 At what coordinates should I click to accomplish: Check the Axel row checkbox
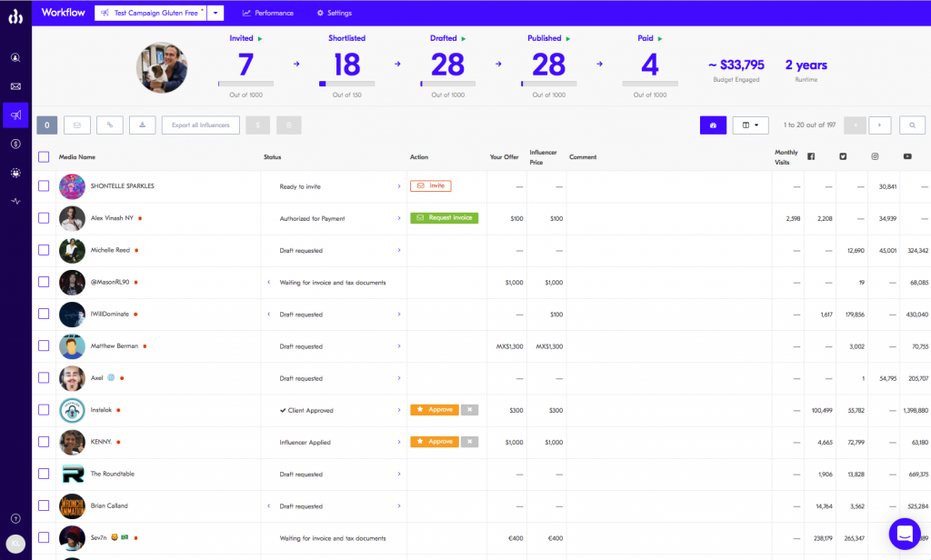(x=44, y=377)
